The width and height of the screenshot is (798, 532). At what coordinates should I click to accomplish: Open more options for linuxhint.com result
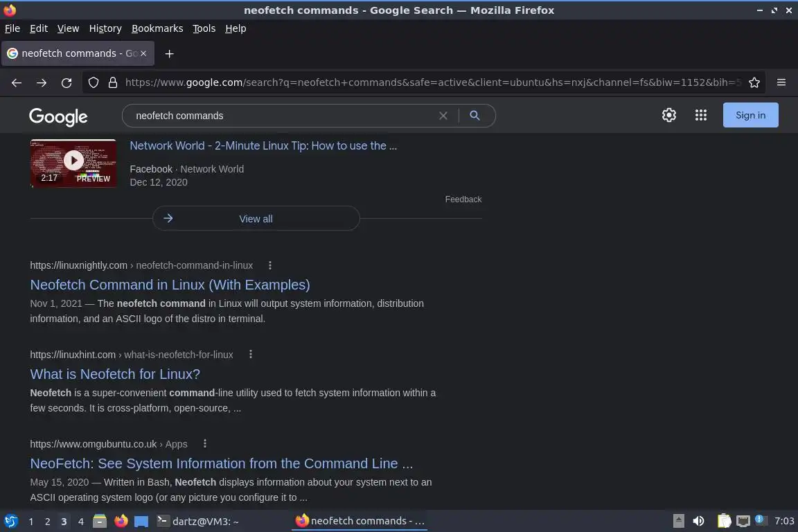coord(250,355)
